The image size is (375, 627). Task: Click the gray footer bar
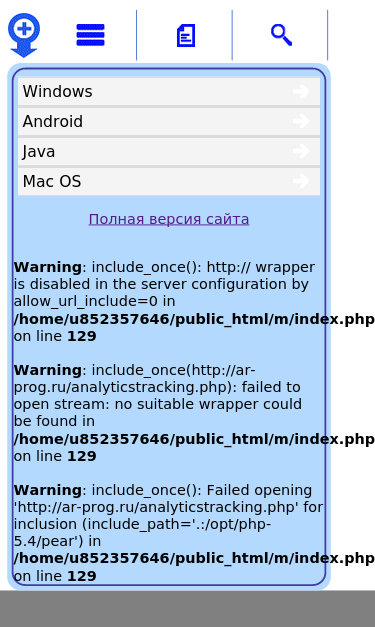point(188,609)
